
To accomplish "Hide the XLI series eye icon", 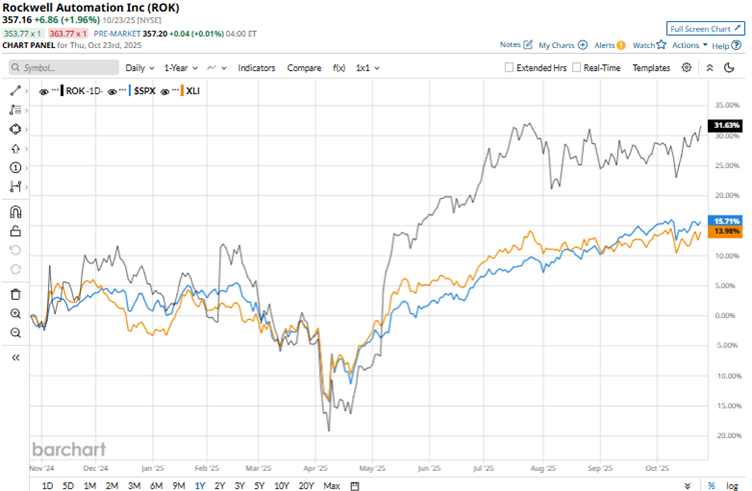I will pyautogui.click(x=165, y=91).
